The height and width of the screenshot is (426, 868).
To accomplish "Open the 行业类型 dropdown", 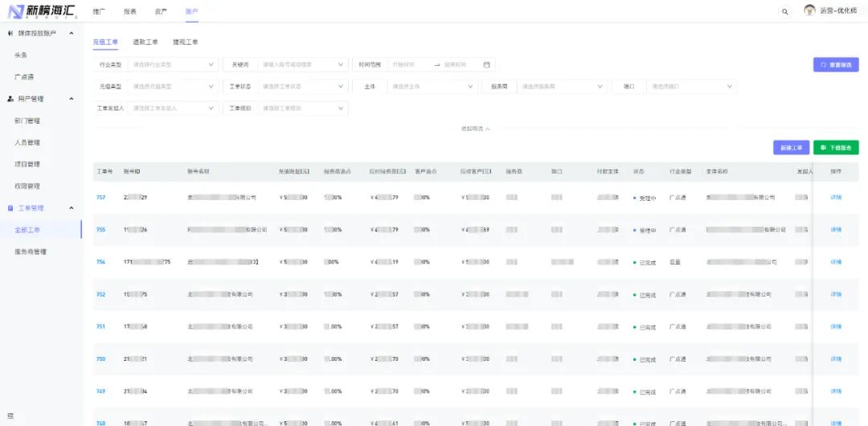I will [x=174, y=65].
